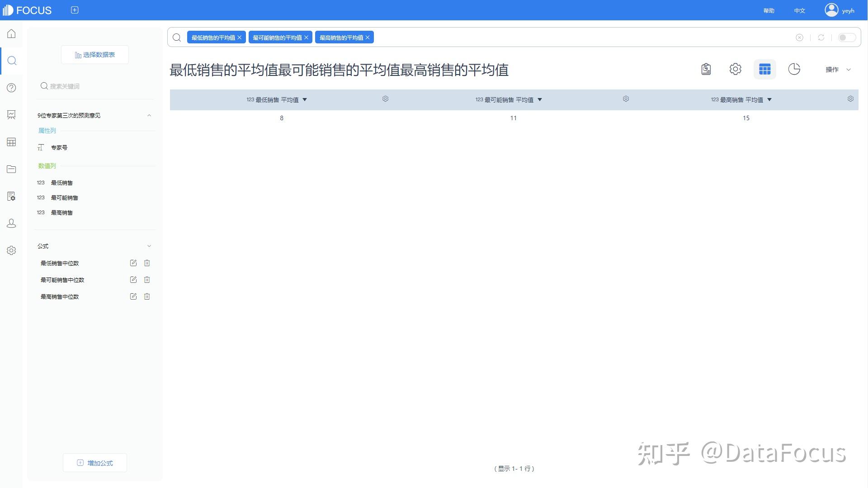This screenshot has width=868, height=488.
Task: Delete the 最高销售中位数 formula
Action: pos(147,296)
